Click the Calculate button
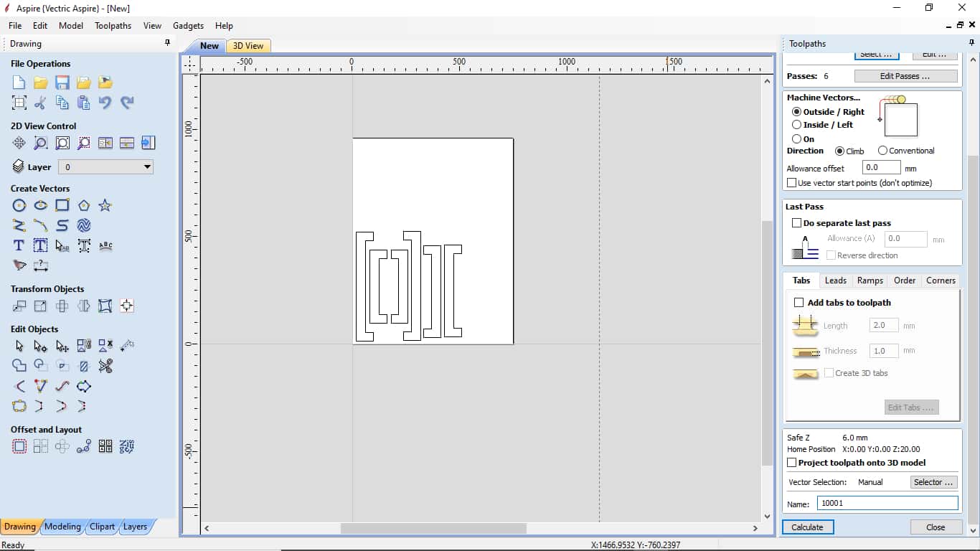Screen dimensions: 980x551 point(807,527)
